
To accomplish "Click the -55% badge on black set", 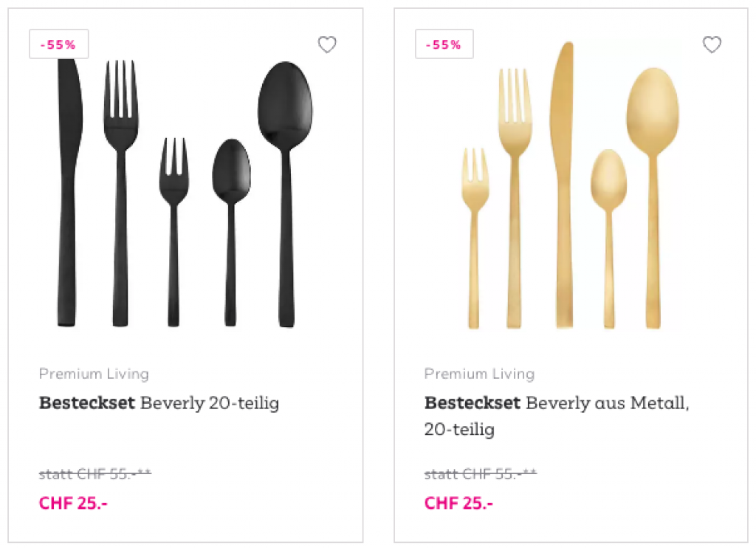I will click(59, 44).
